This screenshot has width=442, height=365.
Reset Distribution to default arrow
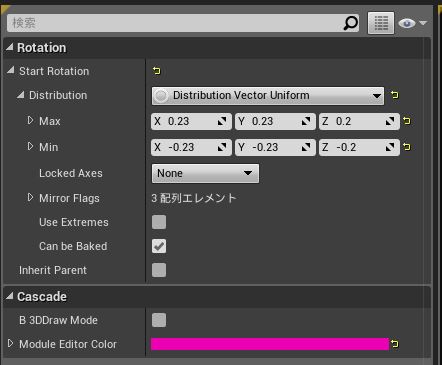click(x=395, y=95)
